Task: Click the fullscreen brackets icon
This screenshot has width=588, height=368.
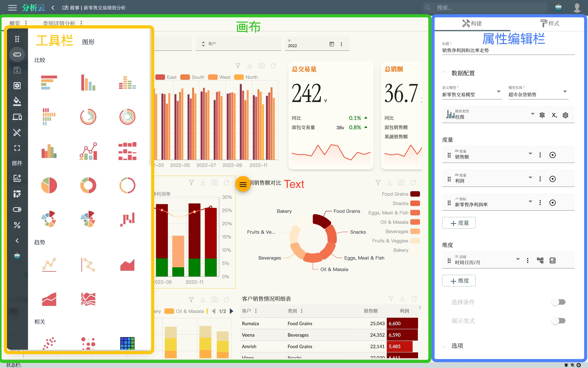Action: point(17,148)
